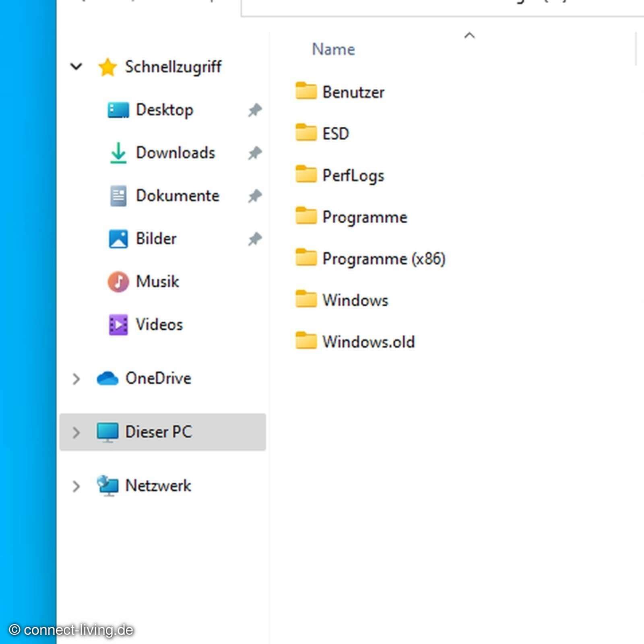Image resolution: width=644 pixels, height=644 pixels.
Task: Click the OneDrive cloud icon
Action: (x=107, y=378)
